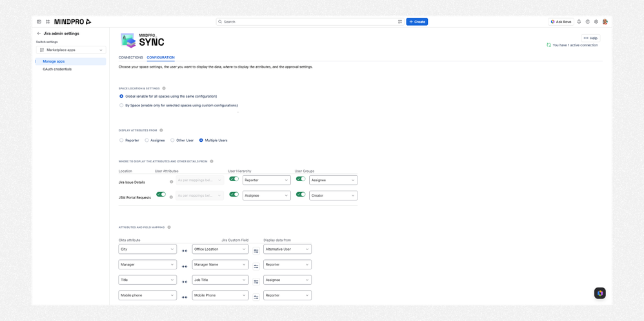Select the By Space radio option
Image resolution: width=644 pixels, height=321 pixels.
tap(121, 105)
